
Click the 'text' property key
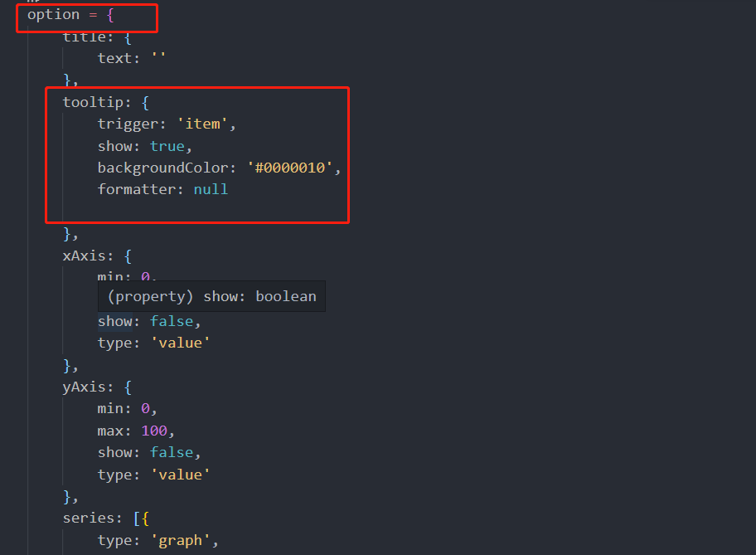point(114,58)
